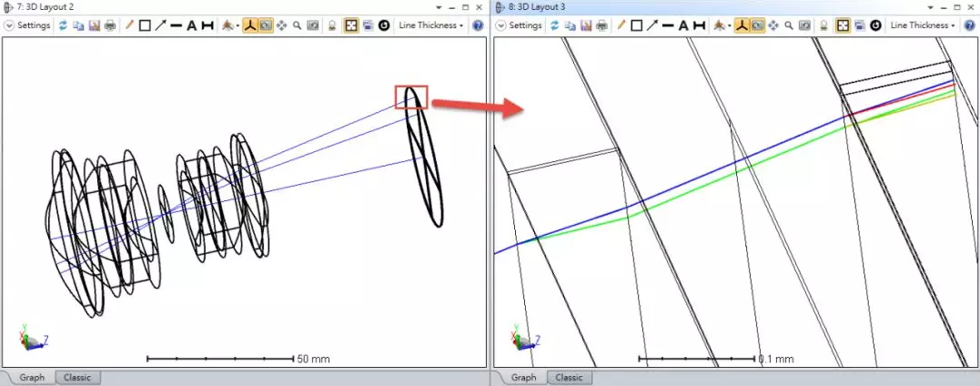
Task: Toggle fit-to-window in 3D Layout 3
Action: [x=844, y=25]
